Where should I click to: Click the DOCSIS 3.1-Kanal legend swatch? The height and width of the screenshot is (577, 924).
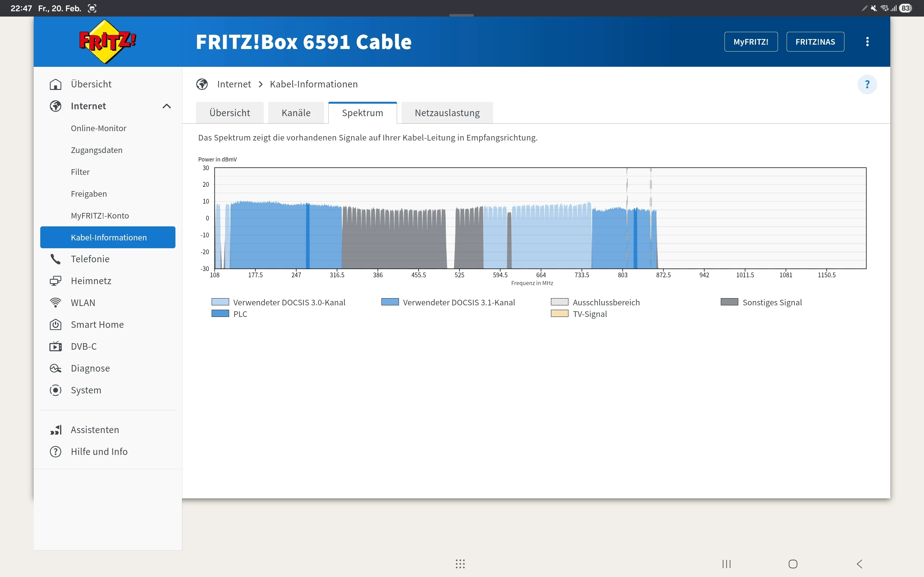pyautogui.click(x=390, y=302)
